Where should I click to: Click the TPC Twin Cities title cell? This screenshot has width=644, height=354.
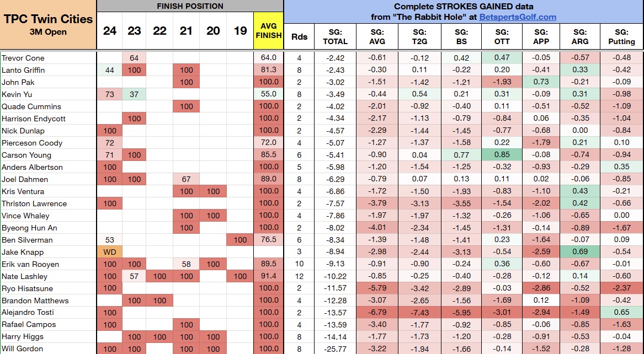(x=48, y=24)
